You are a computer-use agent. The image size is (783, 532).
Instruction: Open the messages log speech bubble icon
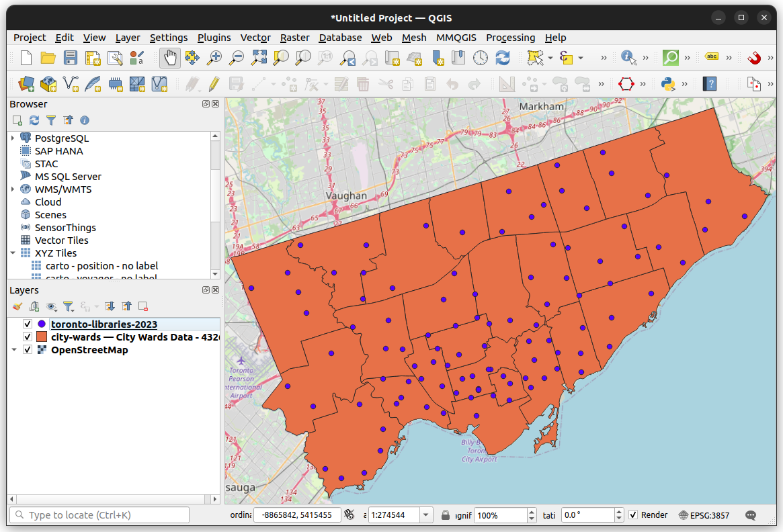coord(751,515)
